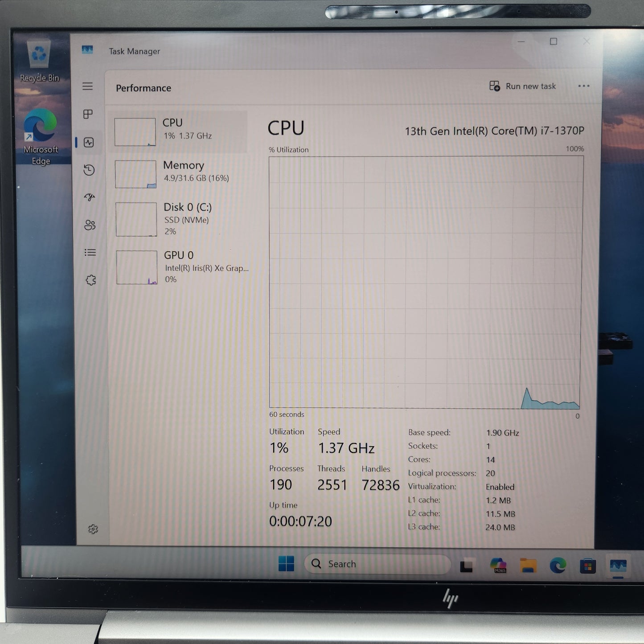Viewport: 644px width, 644px height.
Task: Click the Task Manager taskbar icon
Action: (618, 566)
